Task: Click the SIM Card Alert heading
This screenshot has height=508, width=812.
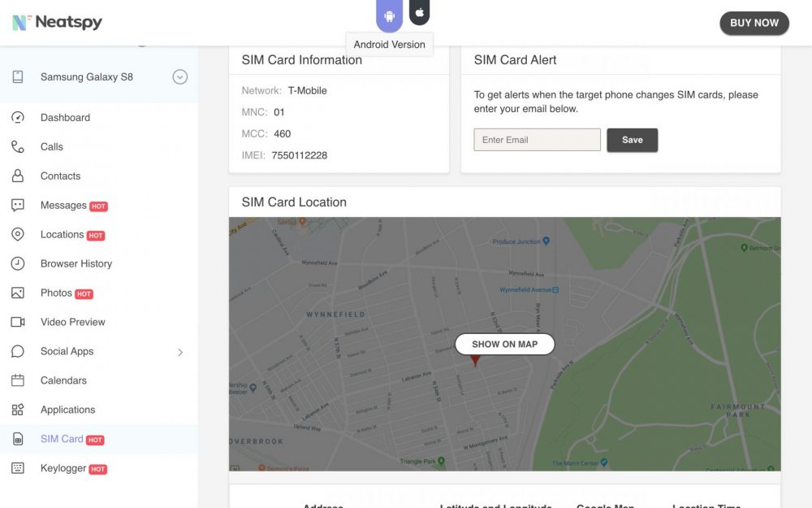Action: [x=516, y=60]
